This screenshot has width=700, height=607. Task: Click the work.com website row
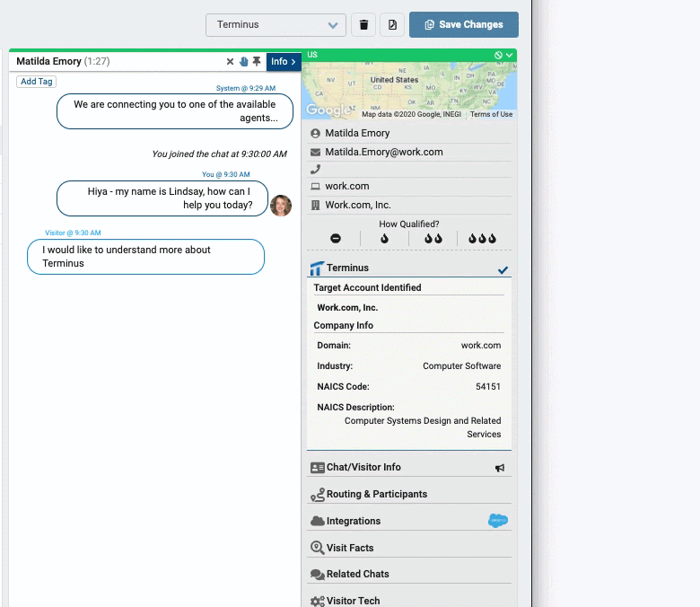(409, 186)
